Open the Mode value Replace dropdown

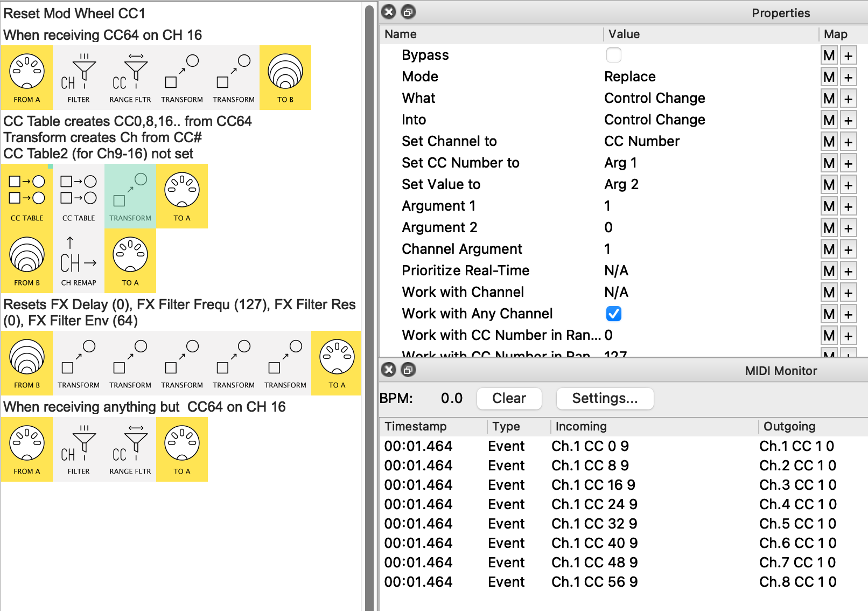pos(629,77)
